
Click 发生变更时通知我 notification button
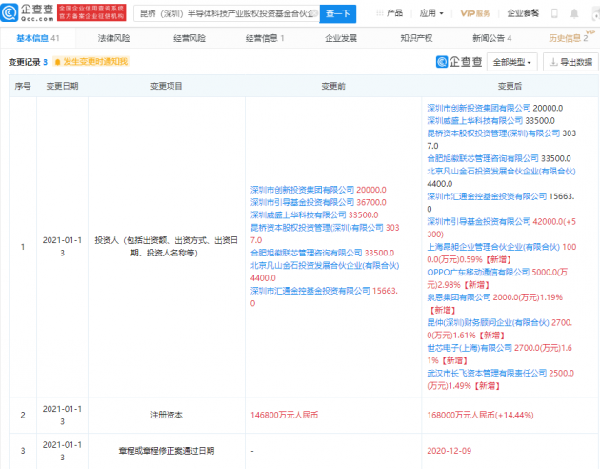(x=91, y=62)
